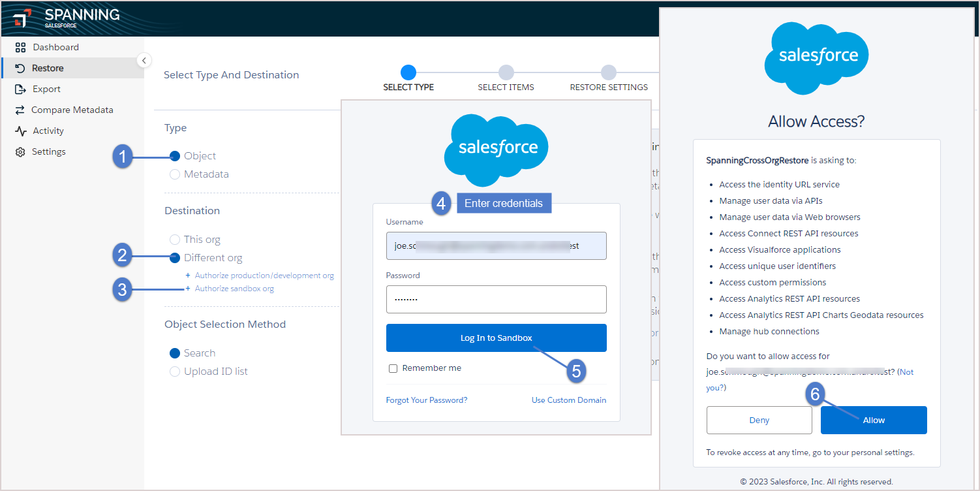Click the Log In to Sandbox button

tap(497, 338)
